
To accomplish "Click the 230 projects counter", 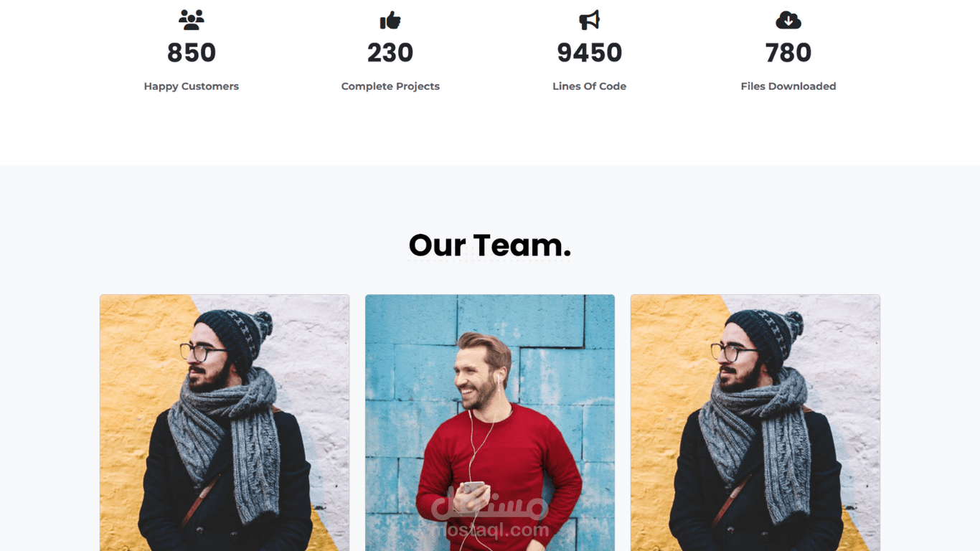I will [x=390, y=53].
